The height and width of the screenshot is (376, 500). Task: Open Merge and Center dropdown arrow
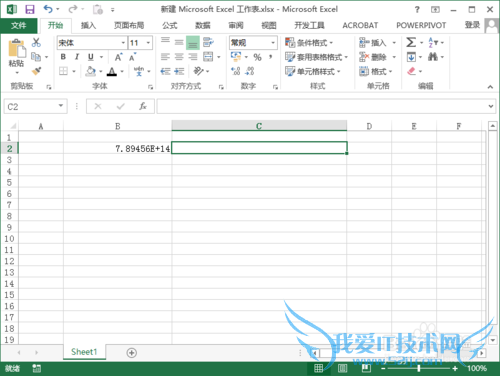pos(219,57)
